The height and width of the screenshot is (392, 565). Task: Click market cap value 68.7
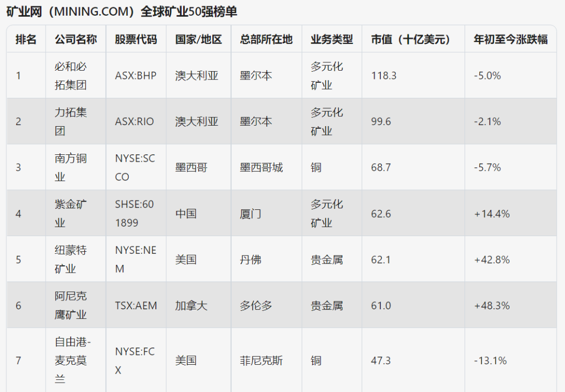click(381, 167)
